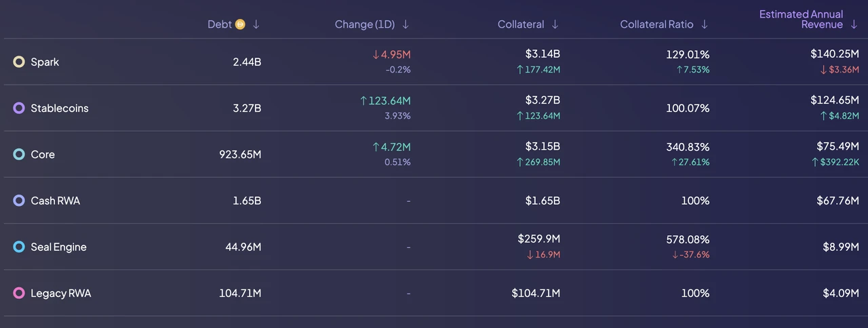
Task: Sort by Change (1D) column arrow
Action: tap(406, 24)
